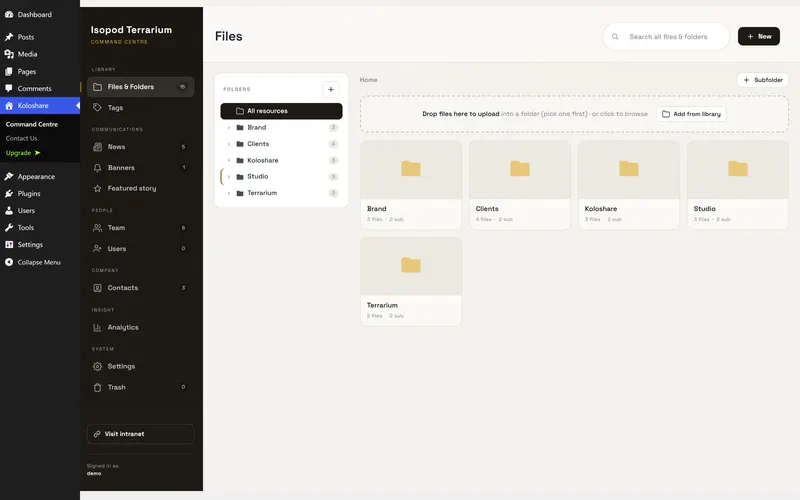Click the Posts pin icon
This screenshot has height=500, width=800.
[x=9, y=37]
